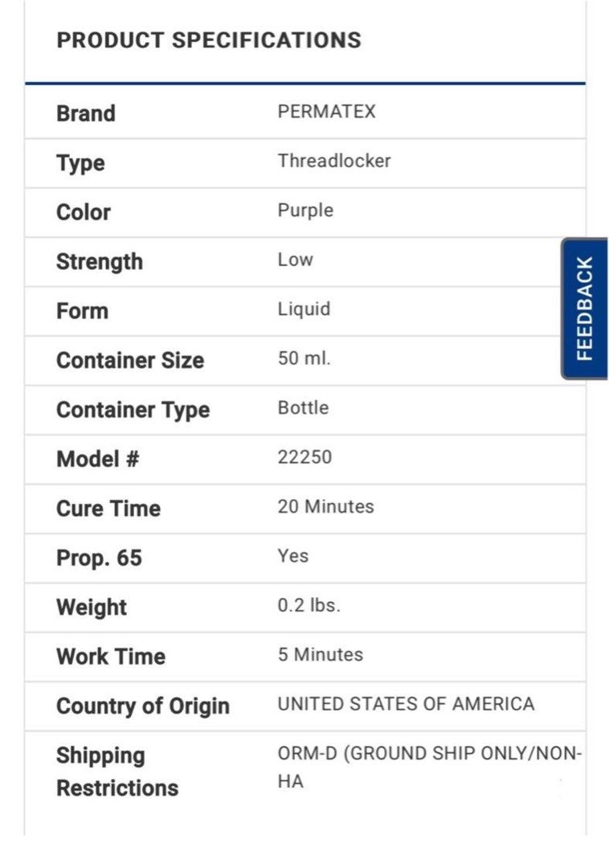609x868 pixels.
Task: Select the UNITED STATES OF AMERICA value
Action: coord(406,704)
